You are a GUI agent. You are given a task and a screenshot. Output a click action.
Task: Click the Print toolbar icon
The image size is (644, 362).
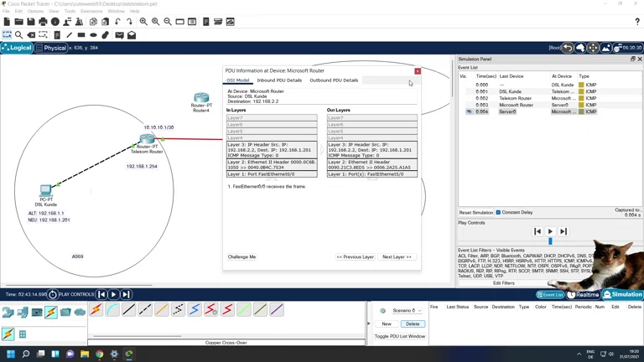(x=44, y=22)
